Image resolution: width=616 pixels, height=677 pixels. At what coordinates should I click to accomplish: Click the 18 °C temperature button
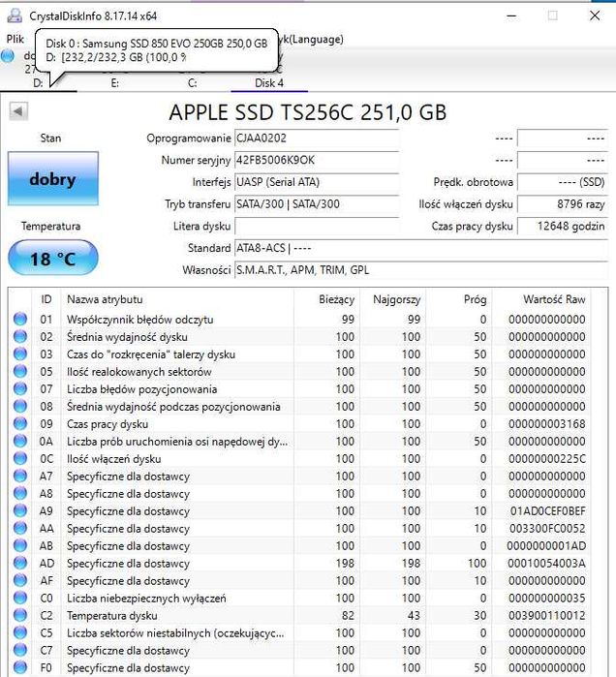coord(53,259)
